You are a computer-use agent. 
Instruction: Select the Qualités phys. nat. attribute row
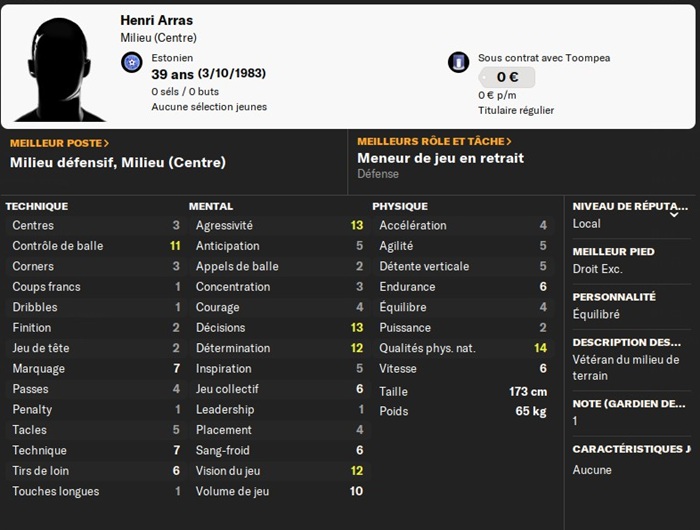coord(463,348)
